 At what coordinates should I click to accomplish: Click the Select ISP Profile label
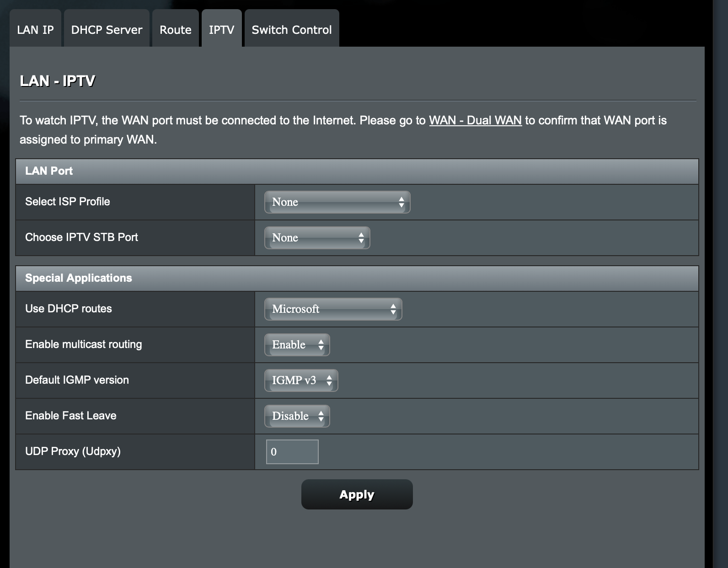(68, 202)
